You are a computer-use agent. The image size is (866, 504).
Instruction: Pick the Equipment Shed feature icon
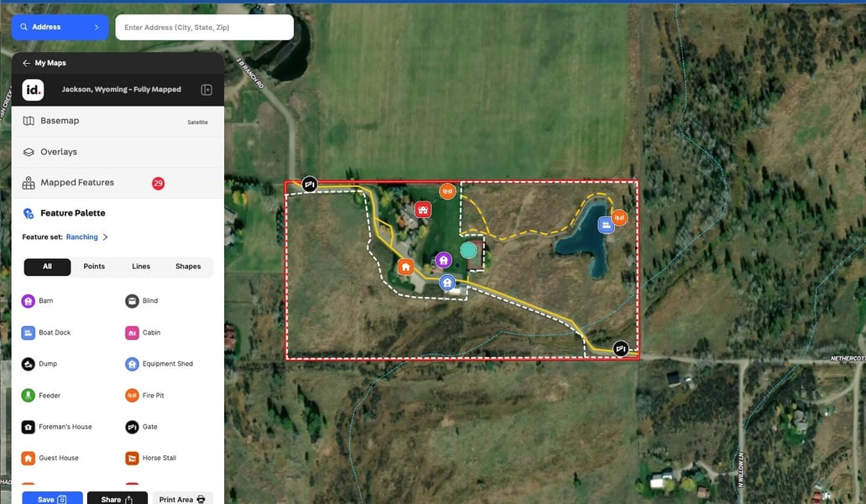(130, 363)
